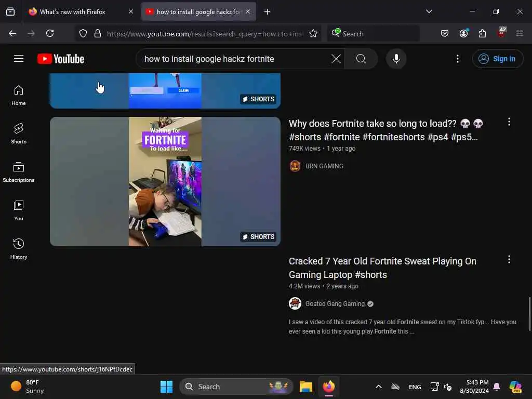Click the page vertical scrollbar thumb

pos(529,314)
